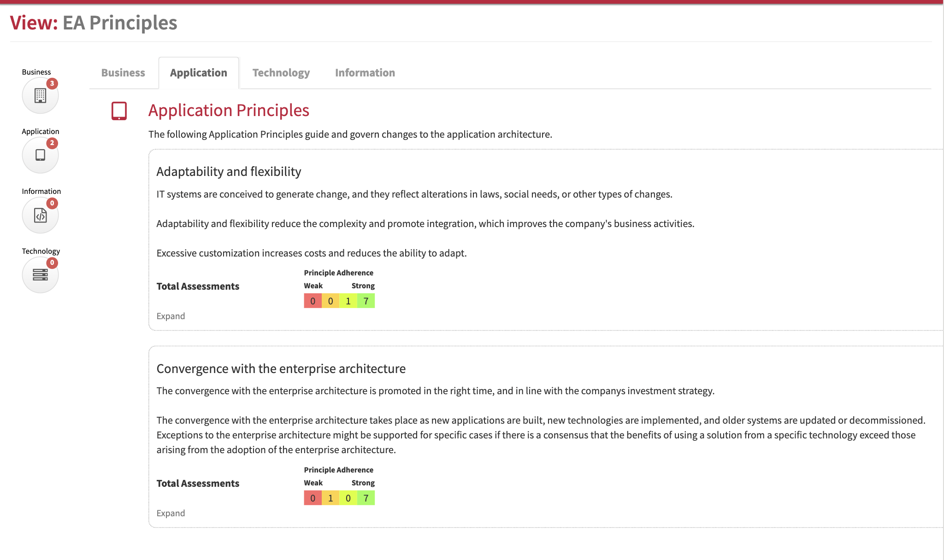
Task: Click the Technology badge showing 0
Action: (52, 262)
